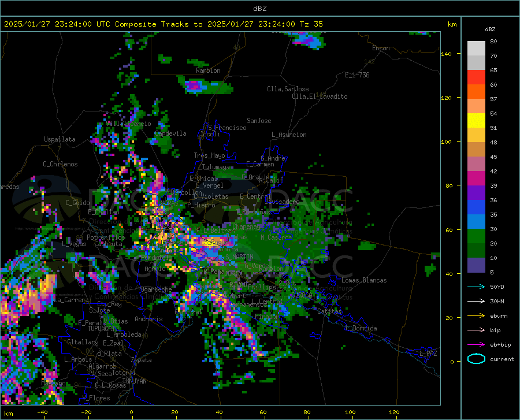
Task: Click the Tres_Mayo map label
Action: click(209, 155)
